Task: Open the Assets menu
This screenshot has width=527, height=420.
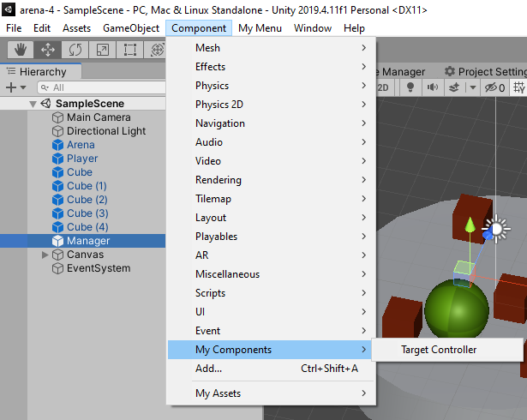Action: pos(76,28)
